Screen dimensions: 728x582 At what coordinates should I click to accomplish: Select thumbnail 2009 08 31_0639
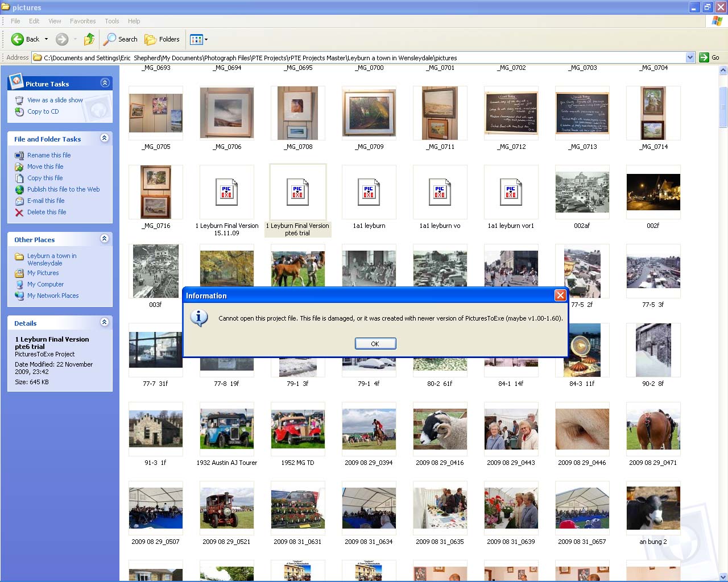pos(511,508)
